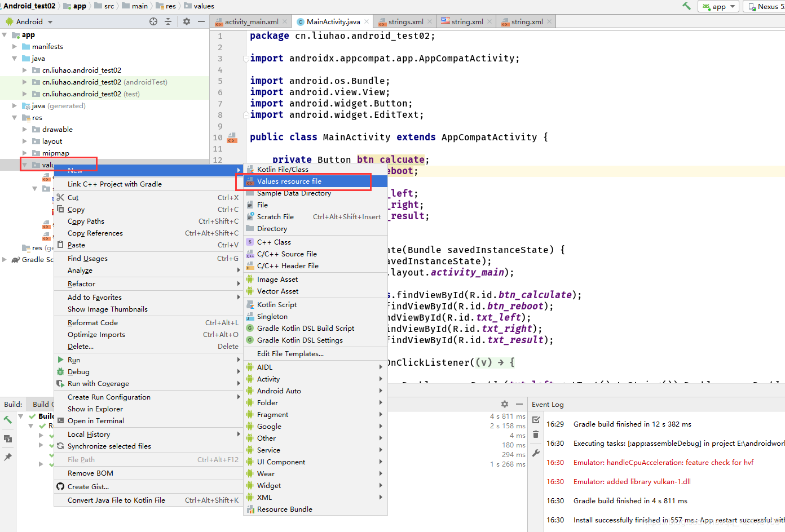Choose C++ Class menu item
Image resolution: width=785 pixels, height=532 pixels.
pos(315,242)
